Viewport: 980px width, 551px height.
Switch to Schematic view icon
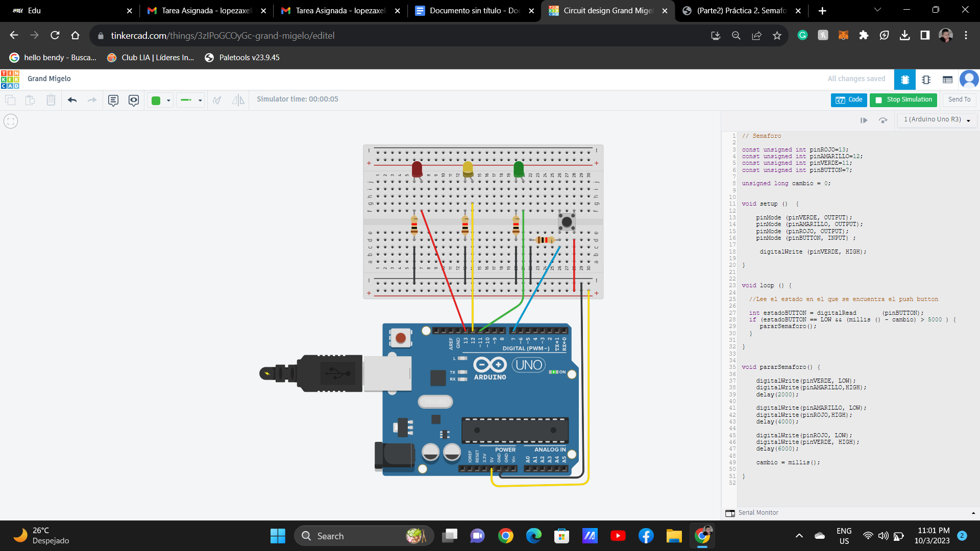click(926, 80)
